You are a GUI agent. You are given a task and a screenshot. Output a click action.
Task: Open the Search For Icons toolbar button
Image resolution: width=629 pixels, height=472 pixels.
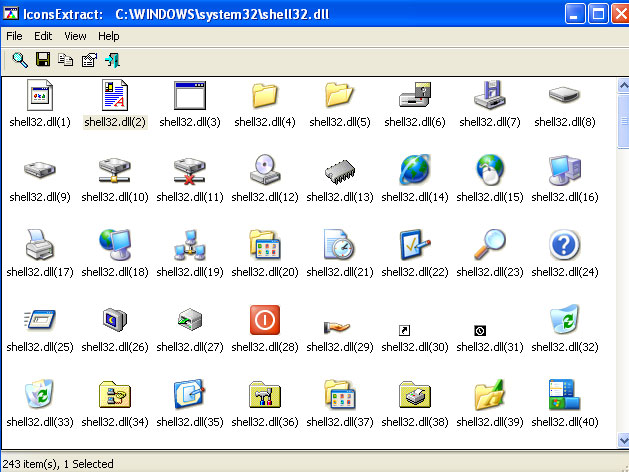20,60
